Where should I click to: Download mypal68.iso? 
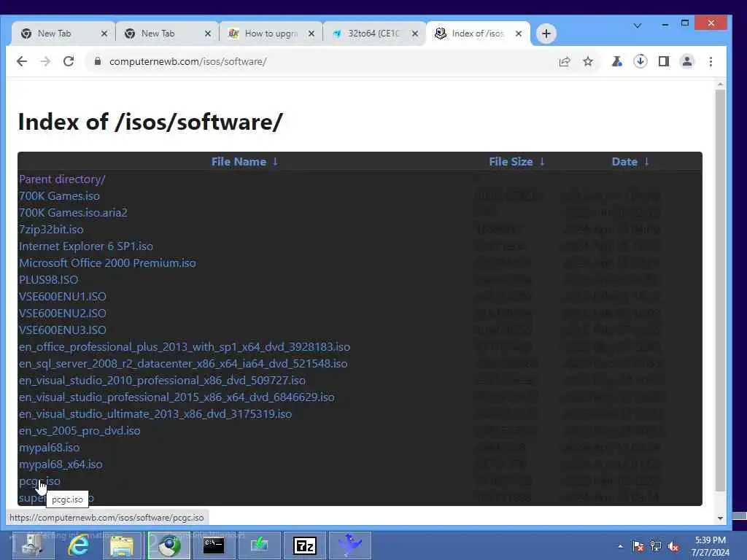coord(49,448)
